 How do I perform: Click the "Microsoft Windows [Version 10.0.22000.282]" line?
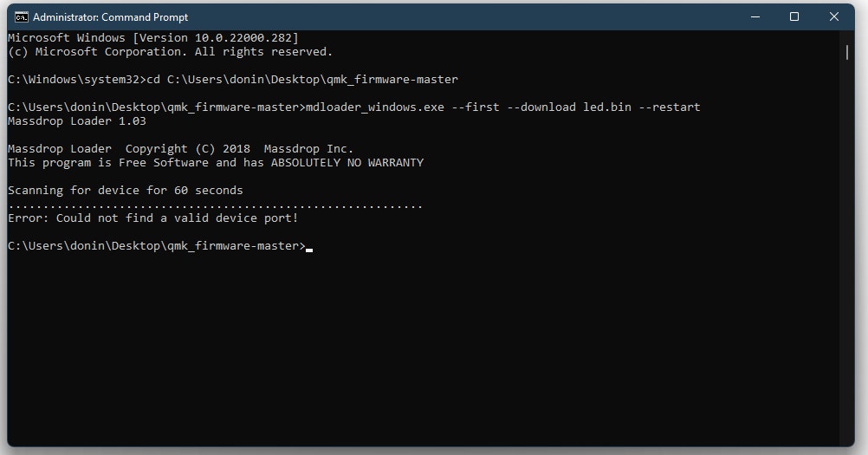152,38
